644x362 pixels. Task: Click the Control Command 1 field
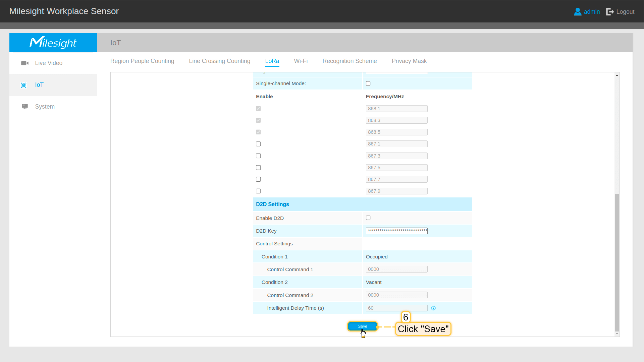(396, 269)
